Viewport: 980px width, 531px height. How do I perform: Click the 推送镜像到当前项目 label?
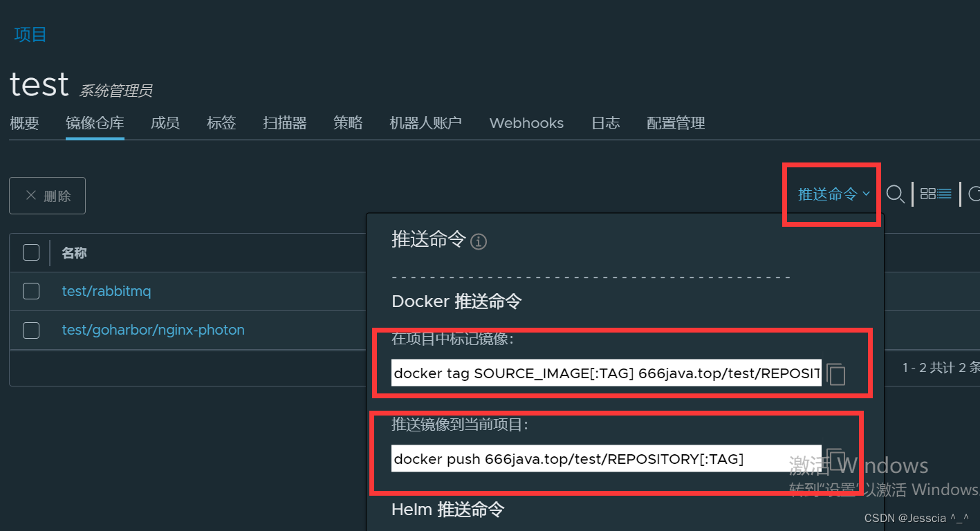pos(460,425)
